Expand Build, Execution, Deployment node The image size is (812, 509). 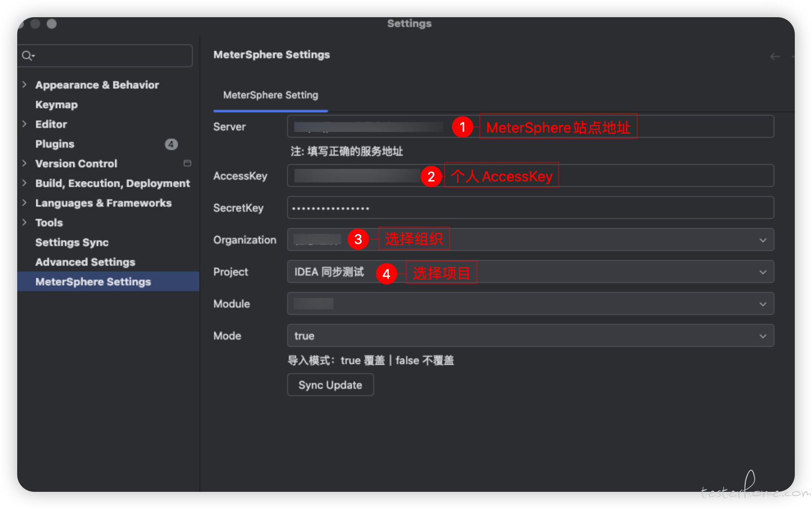pyautogui.click(x=24, y=183)
